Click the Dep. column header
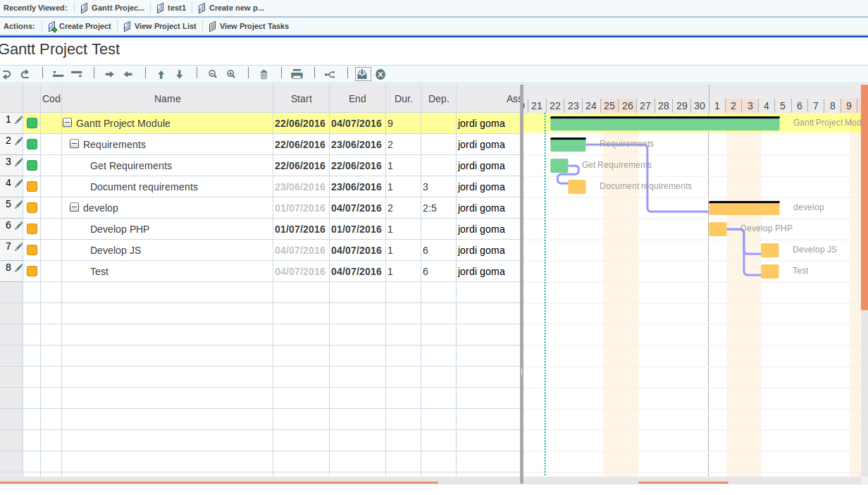Screen dimensions: 868x495 439,99
